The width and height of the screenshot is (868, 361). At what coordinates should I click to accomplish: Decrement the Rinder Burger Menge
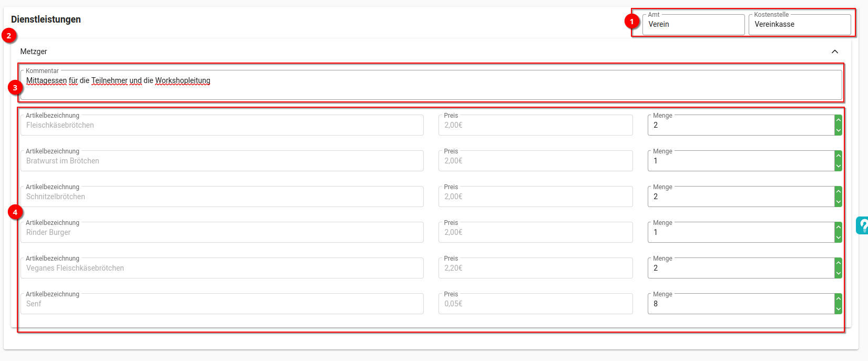(x=838, y=238)
